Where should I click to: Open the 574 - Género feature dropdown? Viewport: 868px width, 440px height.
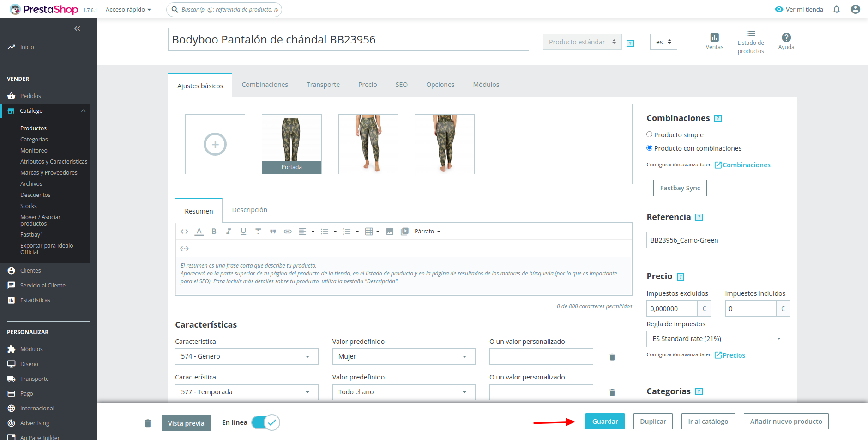coord(247,356)
